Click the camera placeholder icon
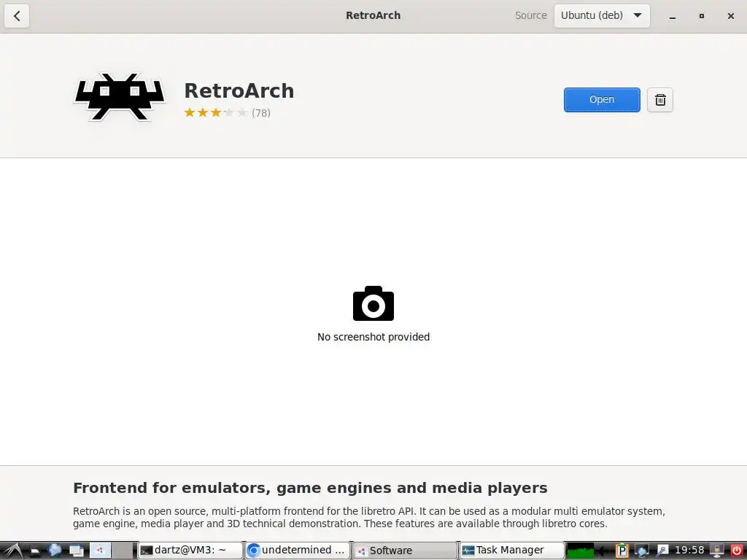This screenshot has width=747, height=560. click(373, 303)
